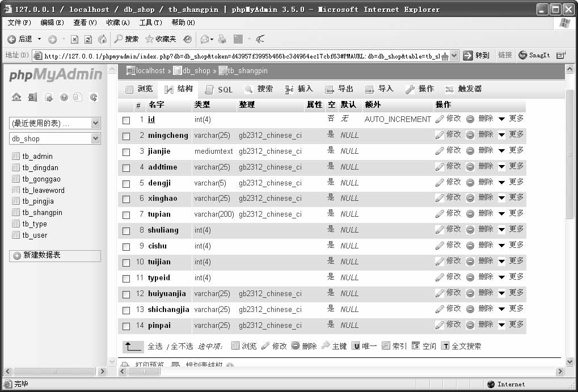The width and height of the screenshot is (578, 392).
Task: Open the recently used tables dropdown
Action: click(54, 123)
